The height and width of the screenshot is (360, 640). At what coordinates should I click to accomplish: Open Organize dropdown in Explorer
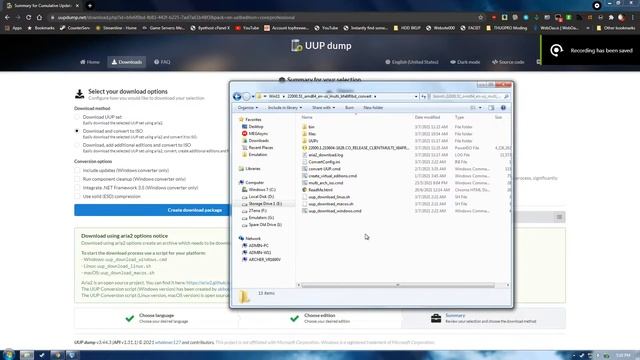[247, 108]
